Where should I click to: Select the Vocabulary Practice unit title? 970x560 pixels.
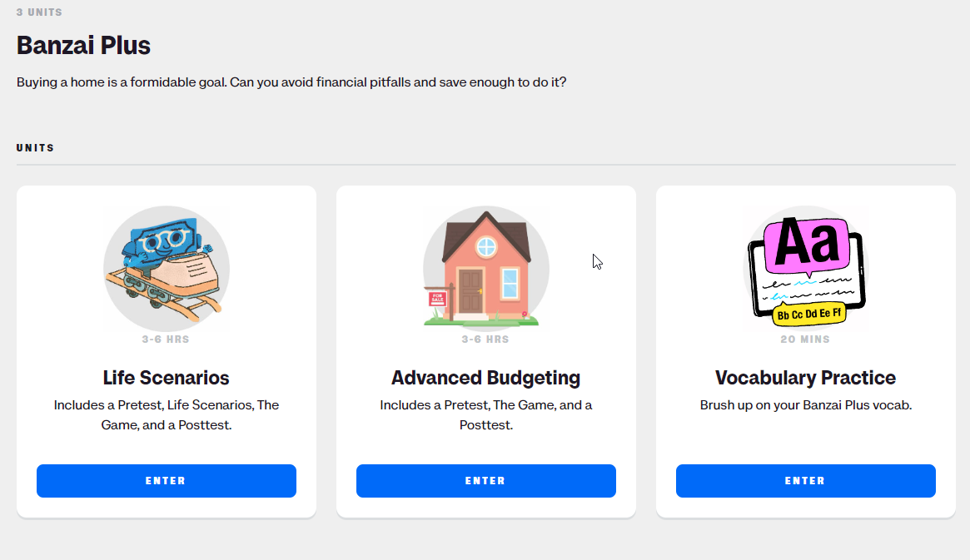[805, 378]
